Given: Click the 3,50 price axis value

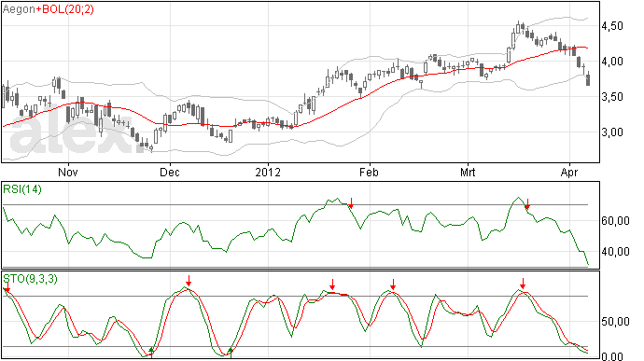Looking at the screenshot, I should (612, 96).
